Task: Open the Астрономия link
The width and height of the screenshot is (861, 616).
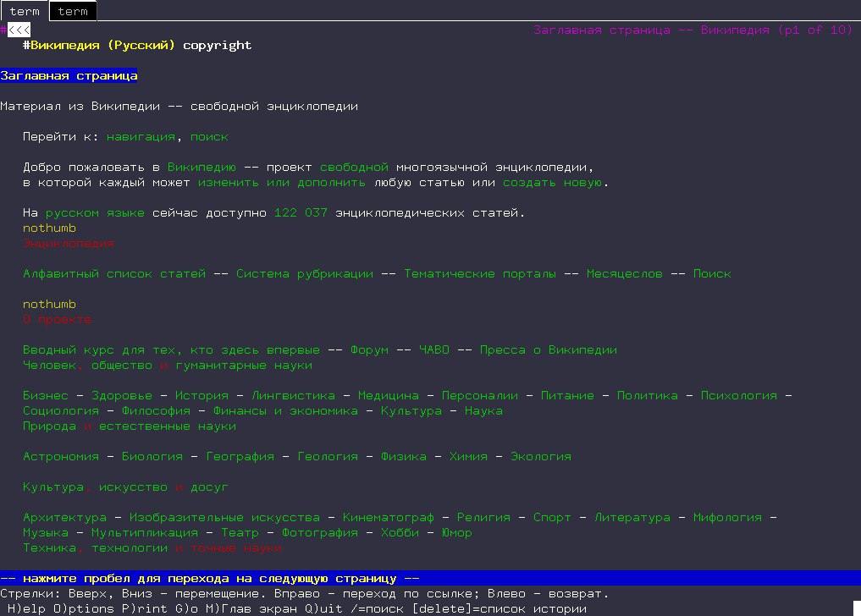Action: 61,456
